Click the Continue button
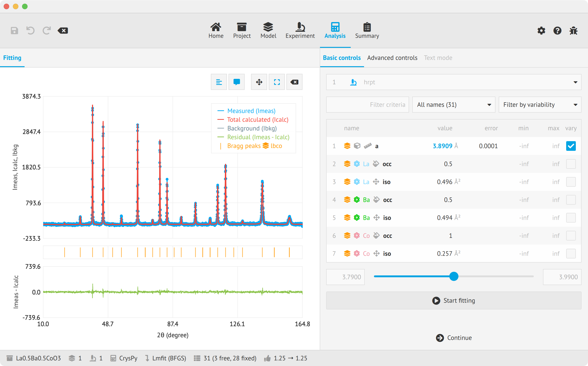This screenshot has height=366, width=588. [x=454, y=338]
